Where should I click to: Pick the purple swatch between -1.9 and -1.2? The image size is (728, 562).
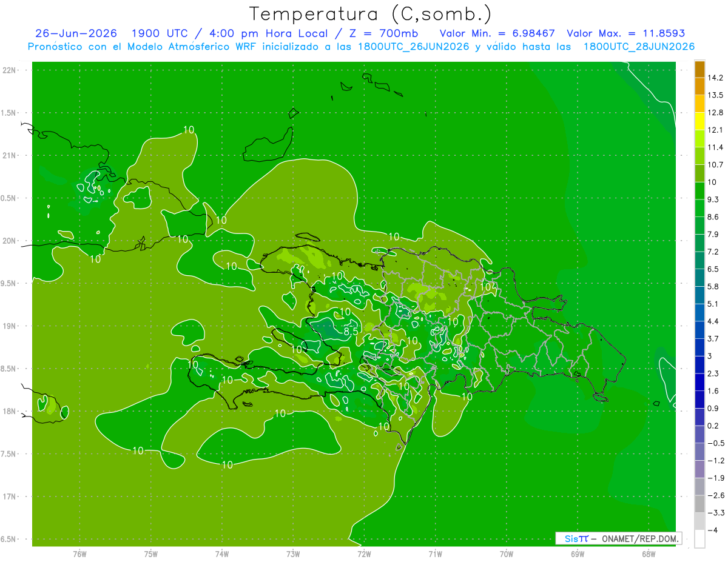coord(699,469)
